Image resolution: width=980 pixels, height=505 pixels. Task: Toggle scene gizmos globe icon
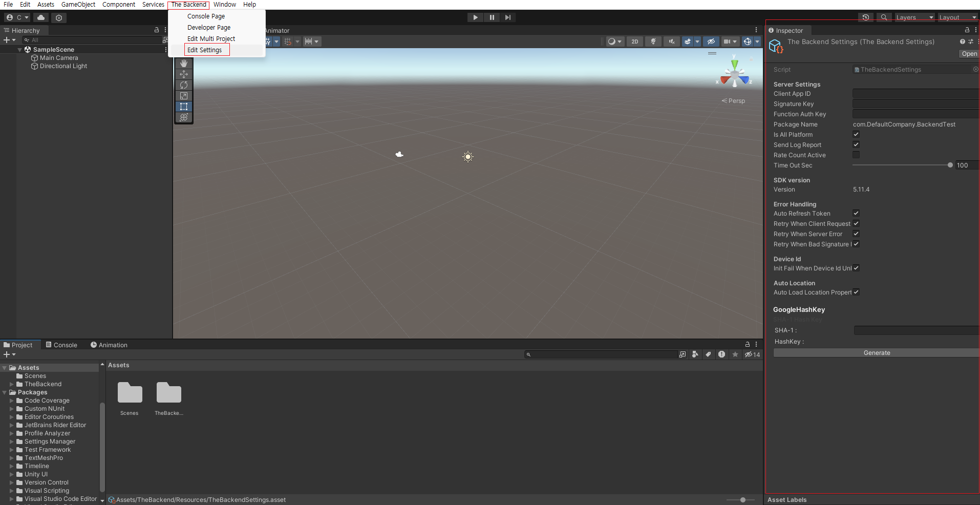(748, 41)
